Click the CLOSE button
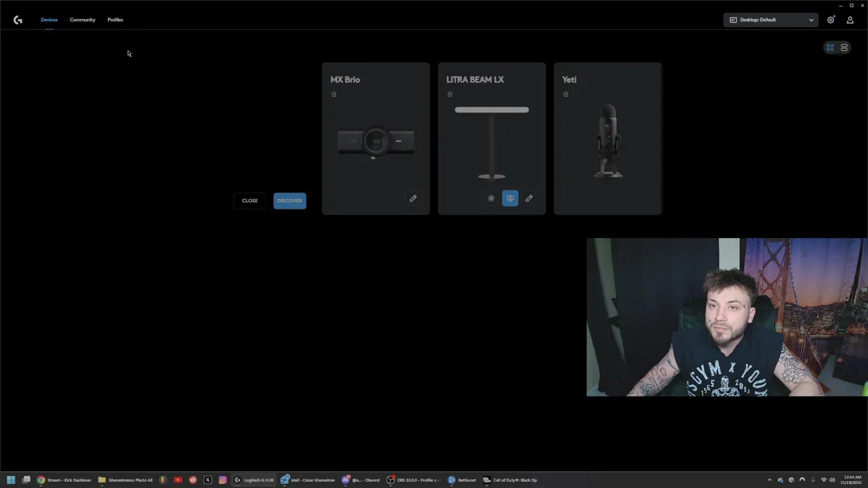 (250, 201)
